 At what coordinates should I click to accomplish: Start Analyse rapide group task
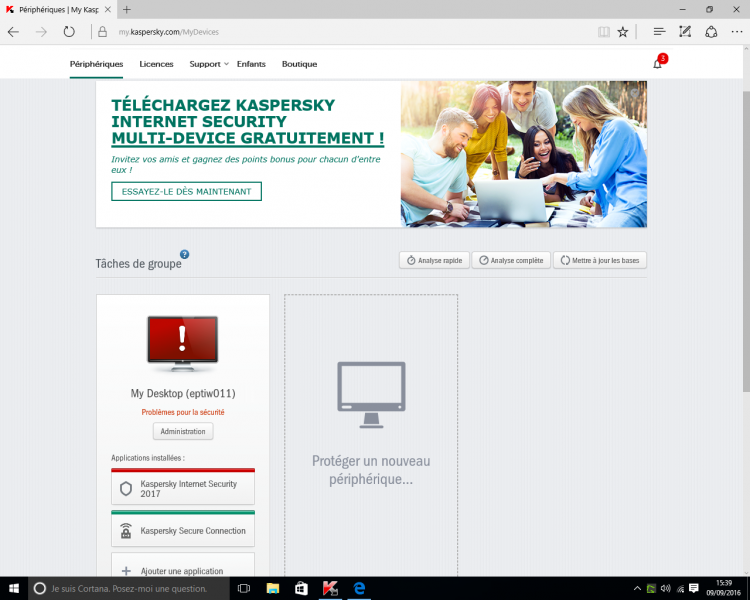click(x=434, y=260)
